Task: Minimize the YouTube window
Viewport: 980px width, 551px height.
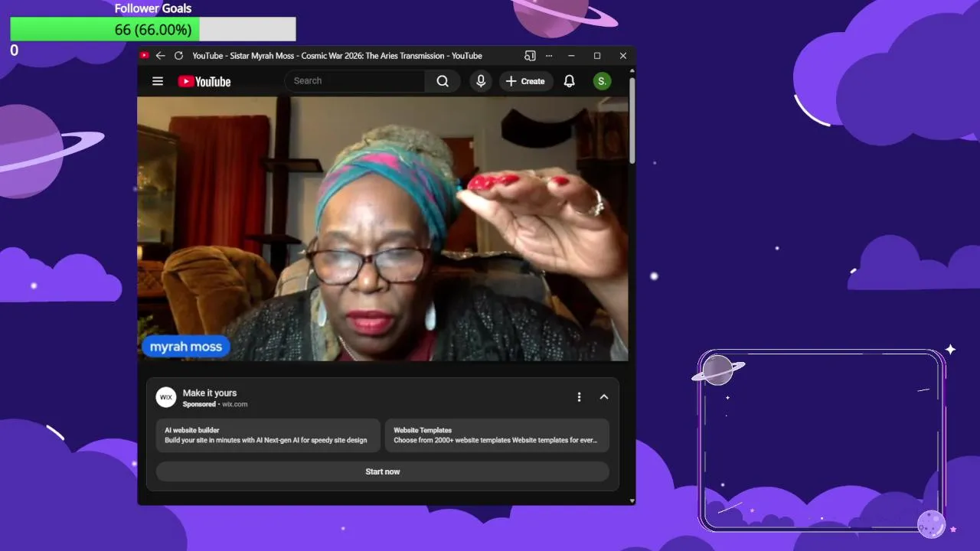Action: pyautogui.click(x=571, y=56)
